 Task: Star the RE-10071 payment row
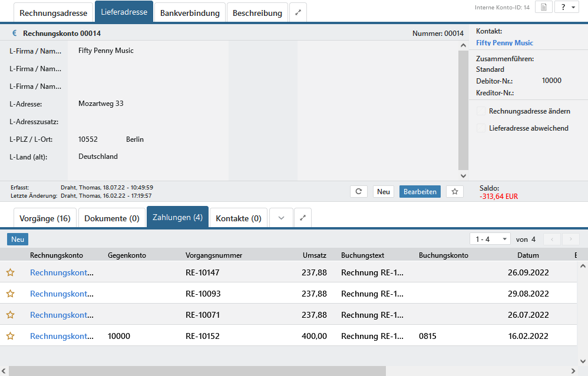[x=10, y=315]
